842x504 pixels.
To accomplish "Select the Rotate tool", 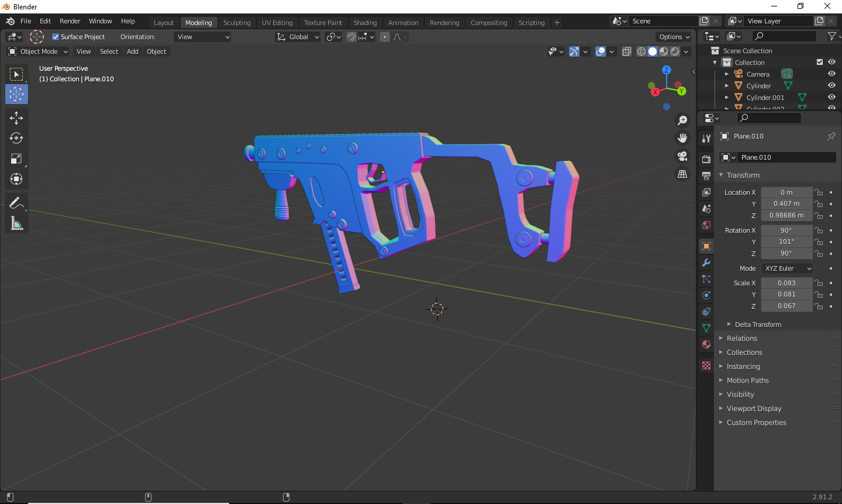I will [16, 139].
